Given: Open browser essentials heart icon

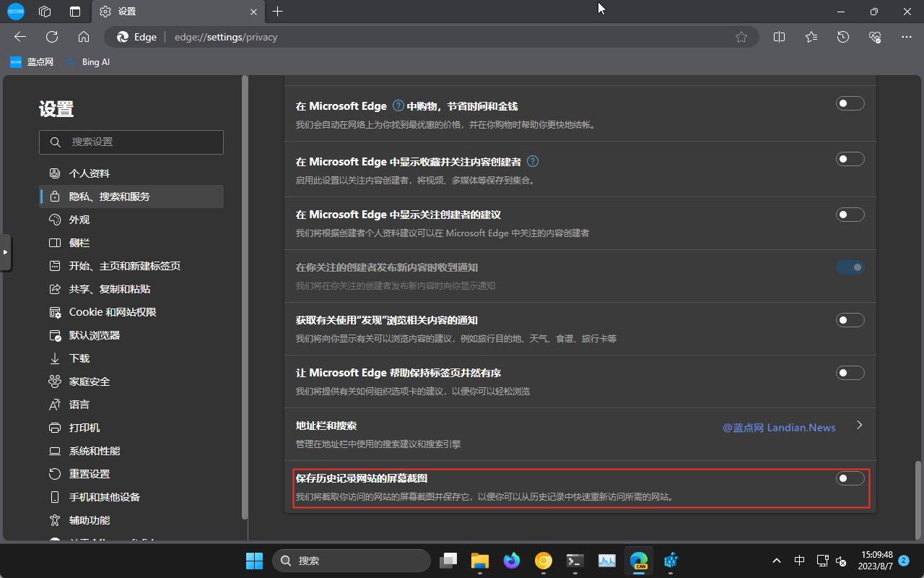Looking at the screenshot, I should pyautogui.click(x=875, y=37).
